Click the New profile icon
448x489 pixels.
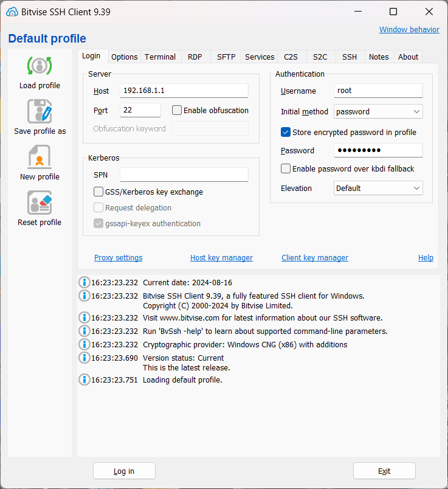click(40, 156)
